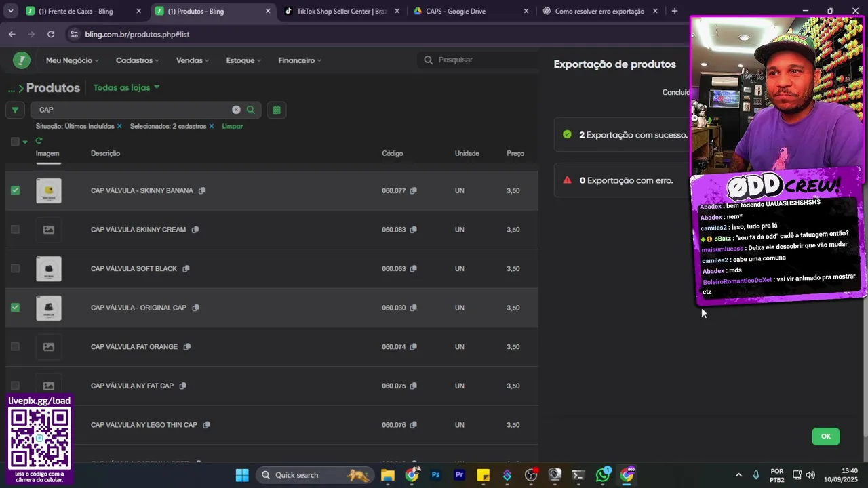Screen dimensions: 868x488
Task: Copy code 060.063
Action: [x=413, y=268]
